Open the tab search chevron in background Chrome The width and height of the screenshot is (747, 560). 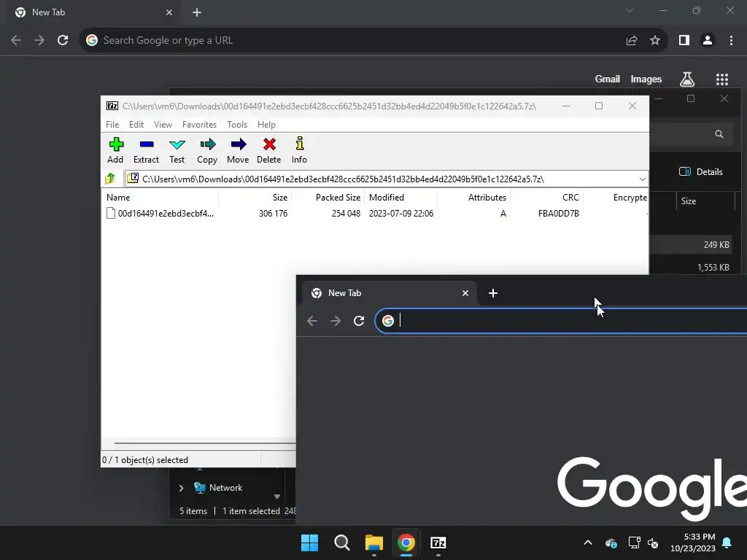630,10
